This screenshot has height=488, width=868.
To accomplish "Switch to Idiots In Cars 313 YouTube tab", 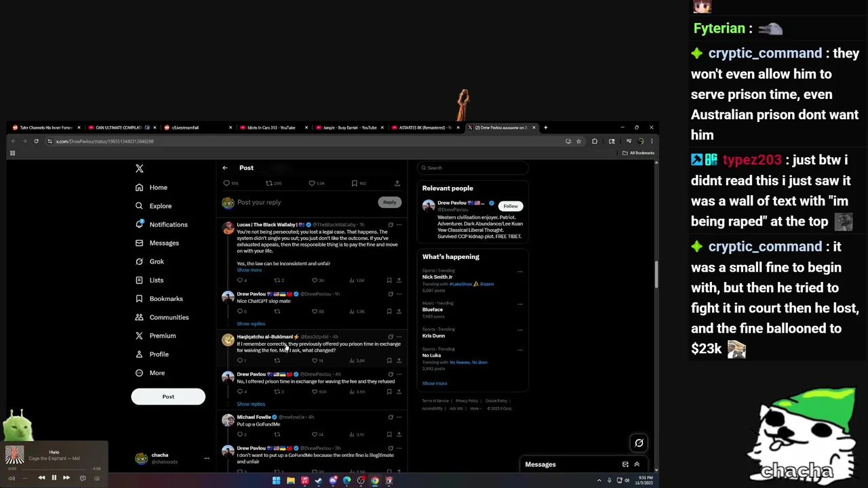I will pyautogui.click(x=273, y=127).
